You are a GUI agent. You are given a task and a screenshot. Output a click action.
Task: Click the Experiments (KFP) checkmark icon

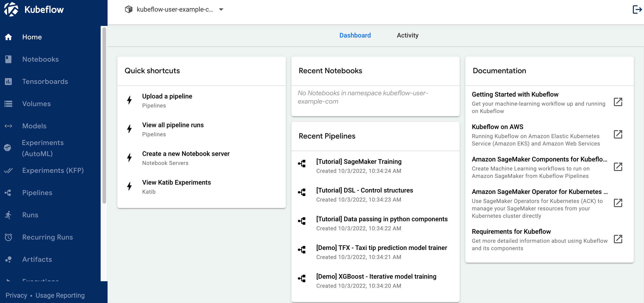[8, 170]
